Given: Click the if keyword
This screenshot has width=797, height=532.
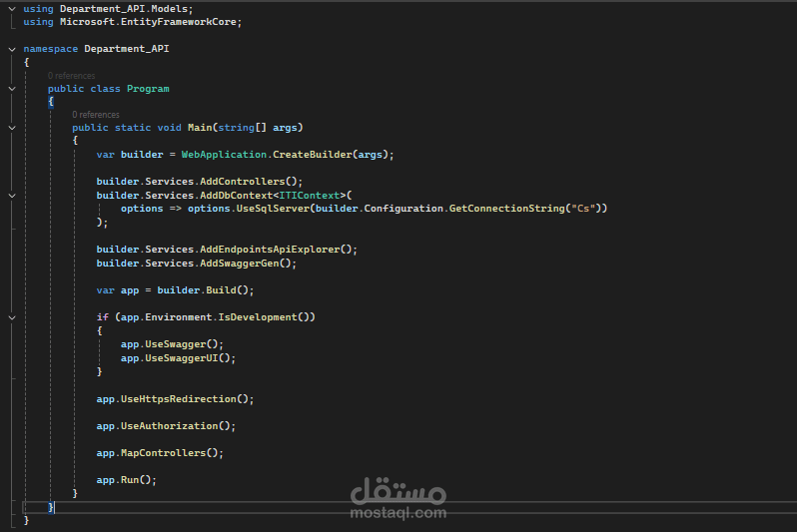Looking at the screenshot, I should pos(102,316).
